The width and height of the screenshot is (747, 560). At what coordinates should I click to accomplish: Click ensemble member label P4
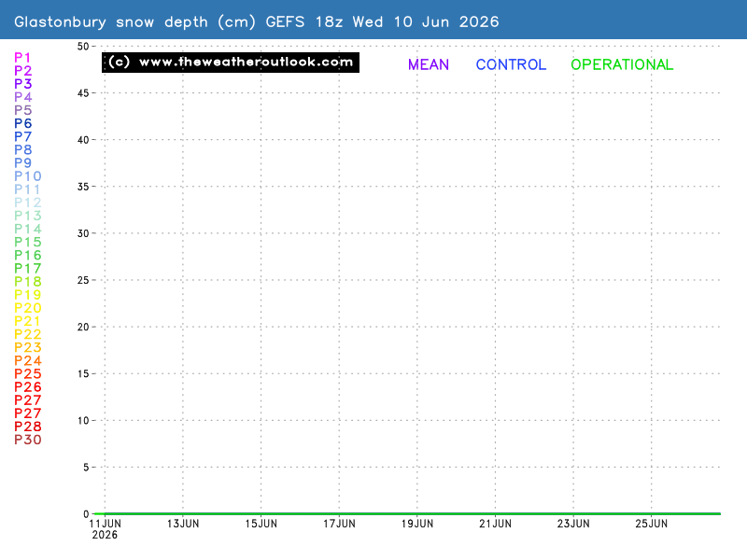coord(22,97)
